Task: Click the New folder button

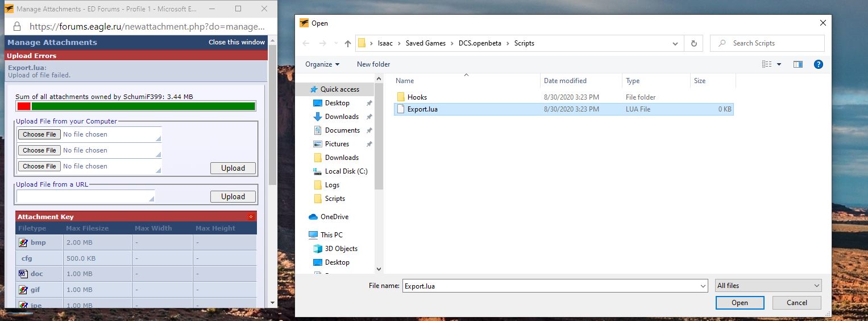Action: (x=373, y=64)
